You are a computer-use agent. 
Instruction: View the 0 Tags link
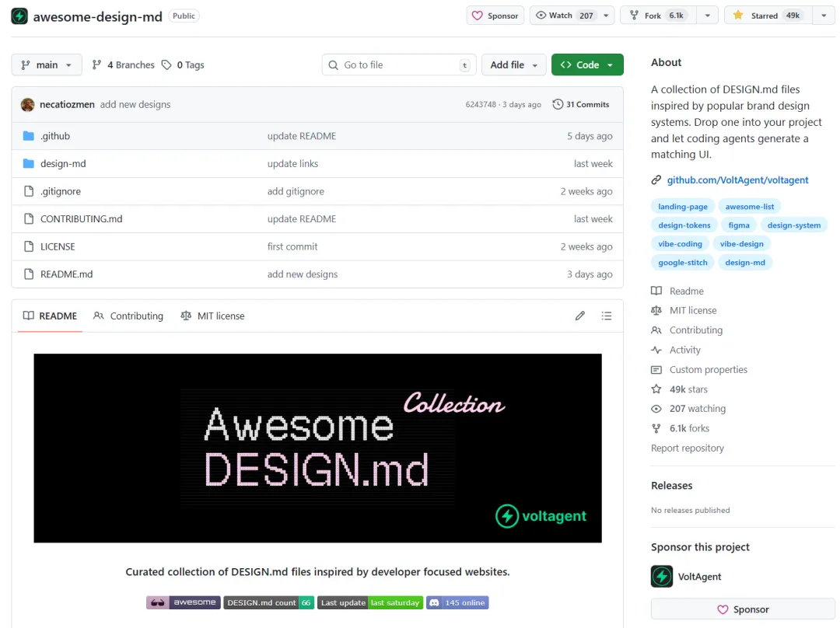tap(183, 65)
